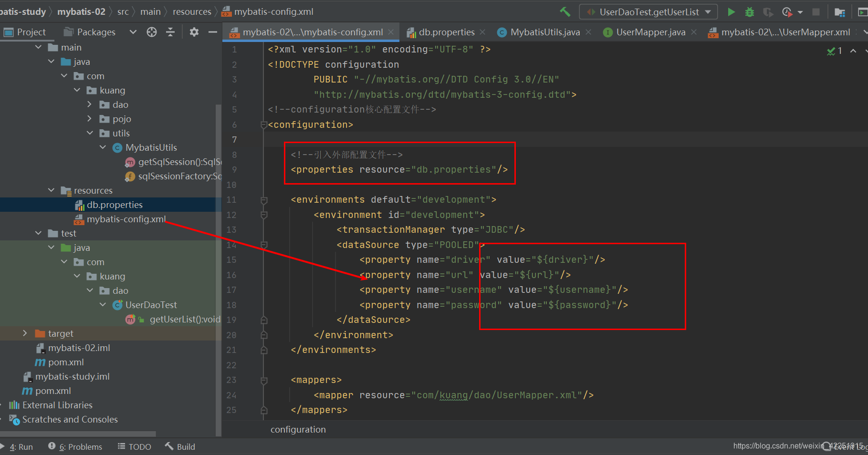Select the Packages view tab
This screenshot has height=455, width=868.
point(90,32)
